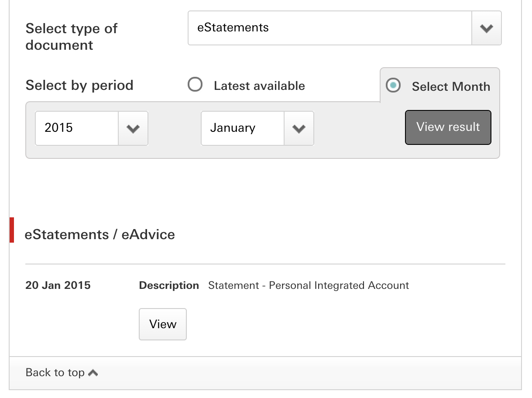Screen dimensions: 532x398
Task: Click the Latest available label text
Action: [259, 86]
